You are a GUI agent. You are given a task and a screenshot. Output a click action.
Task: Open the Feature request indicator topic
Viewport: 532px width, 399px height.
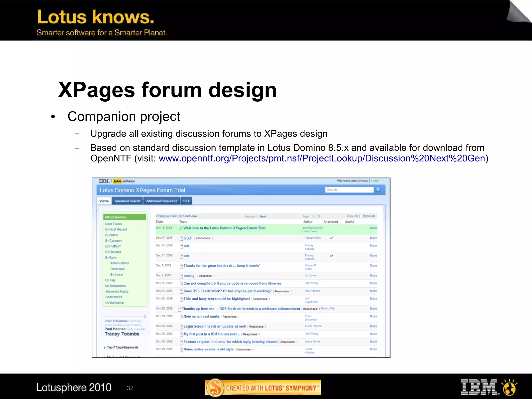point(230,342)
